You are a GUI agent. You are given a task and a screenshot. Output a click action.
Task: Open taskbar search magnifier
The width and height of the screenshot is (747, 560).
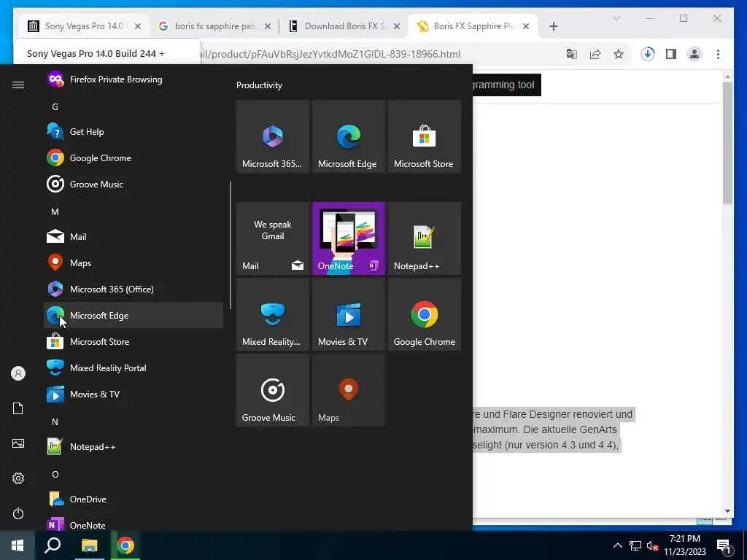[x=53, y=545]
